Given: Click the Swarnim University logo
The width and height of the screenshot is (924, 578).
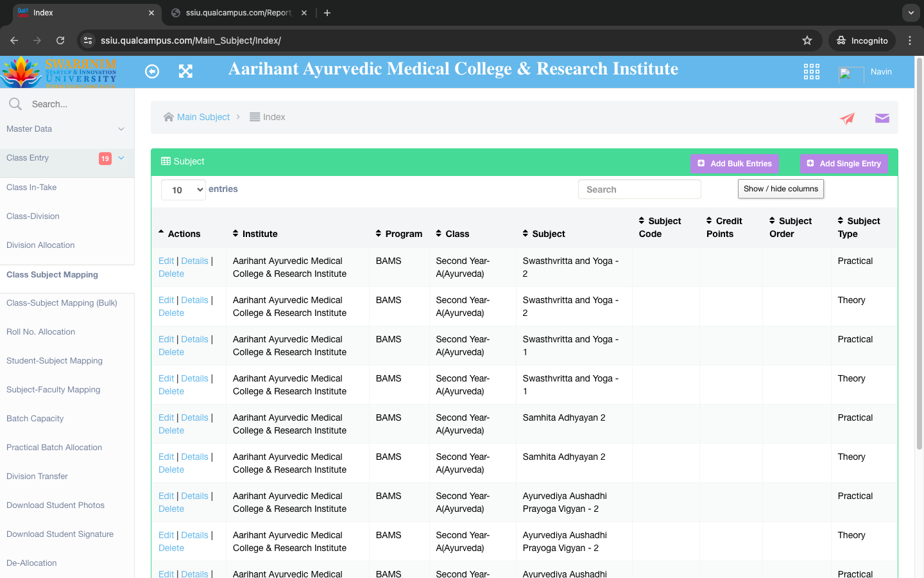Looking at the screenshot, I should pyautogui.click(x=59, y=72).
